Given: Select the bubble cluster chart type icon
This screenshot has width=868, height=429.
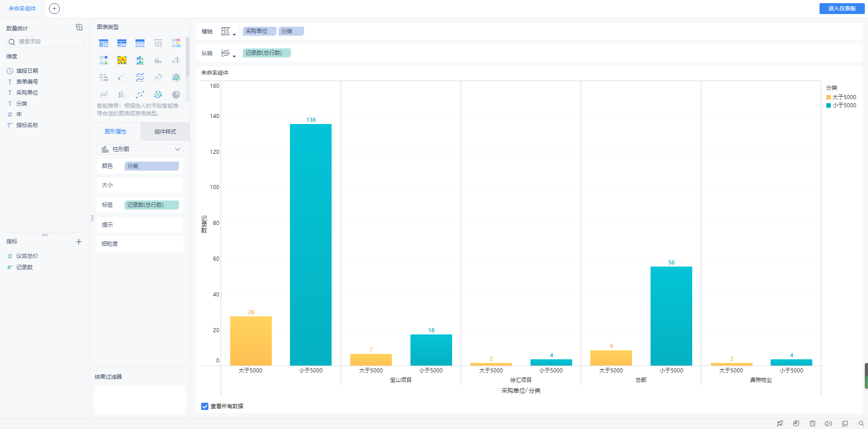Looking at the screenshot, I should click(158, 95).
